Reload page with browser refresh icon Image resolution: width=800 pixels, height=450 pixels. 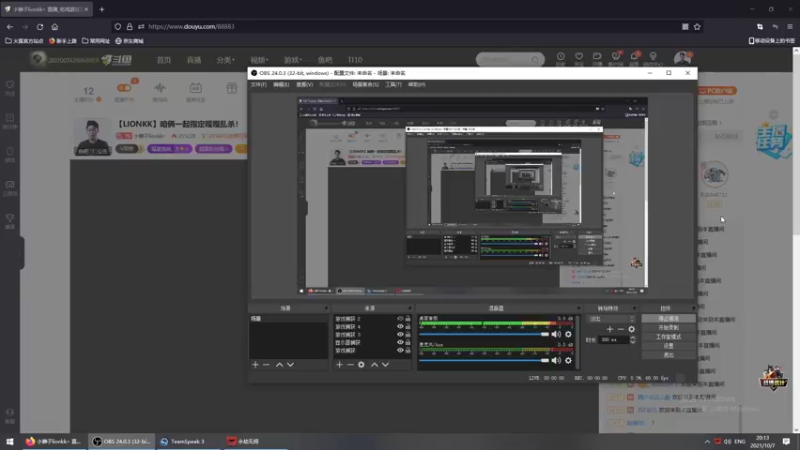coord(40,27)
